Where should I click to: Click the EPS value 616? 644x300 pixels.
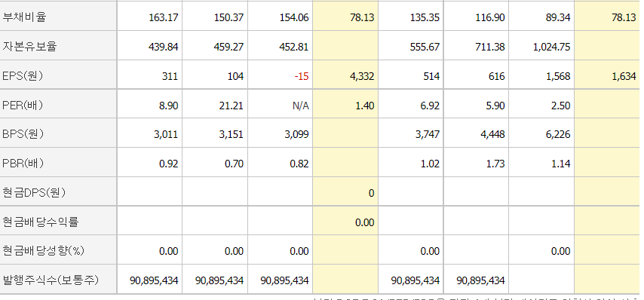pos(497,76)
